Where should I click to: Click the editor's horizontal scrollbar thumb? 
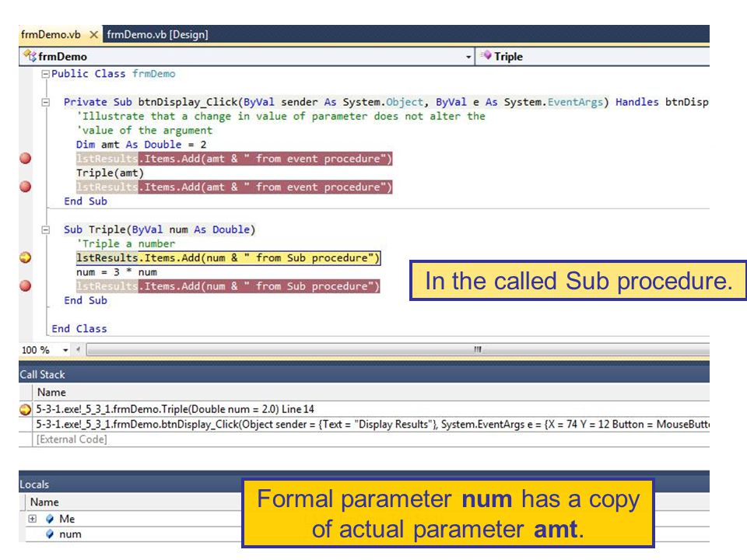398,349
